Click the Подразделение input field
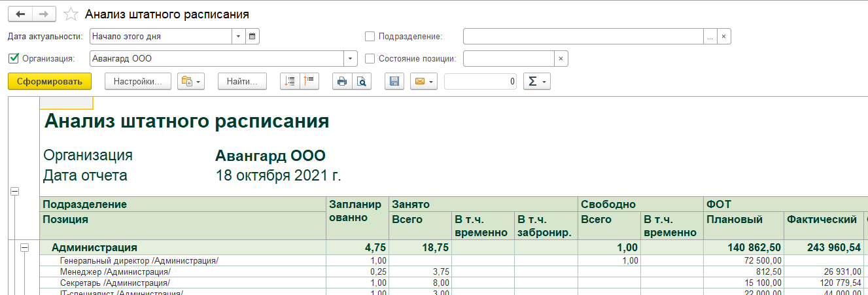This screenshot has width=868, height=295. pos(583,36)
